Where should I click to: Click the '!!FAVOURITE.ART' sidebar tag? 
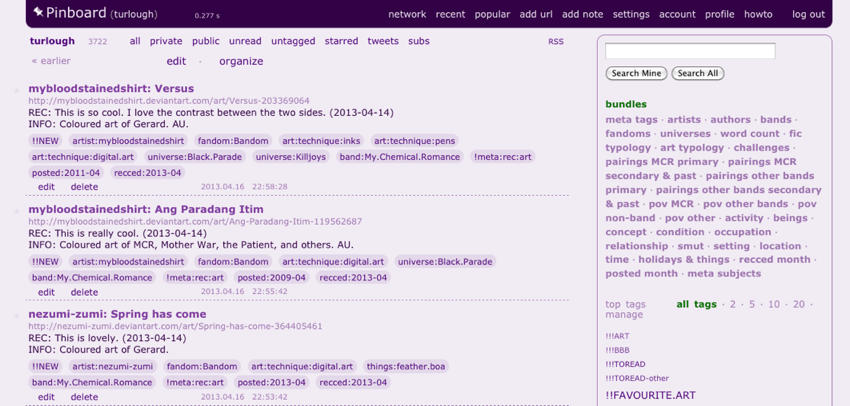coord(651,395)
